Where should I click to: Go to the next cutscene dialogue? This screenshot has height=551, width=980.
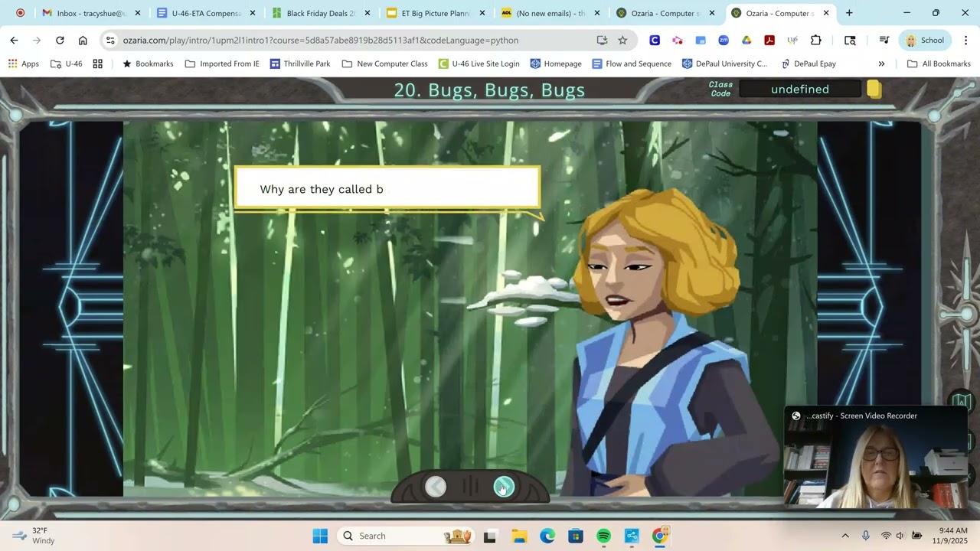tap(504, 487)
